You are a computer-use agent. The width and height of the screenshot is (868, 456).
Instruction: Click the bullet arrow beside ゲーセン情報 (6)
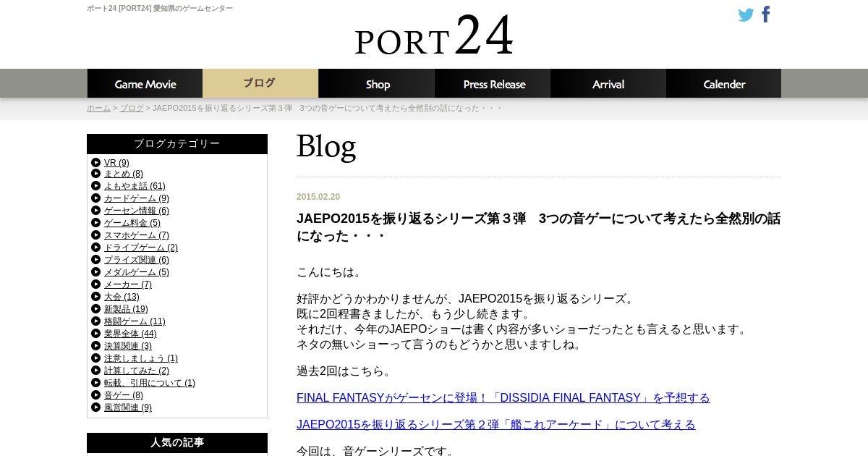95,211
